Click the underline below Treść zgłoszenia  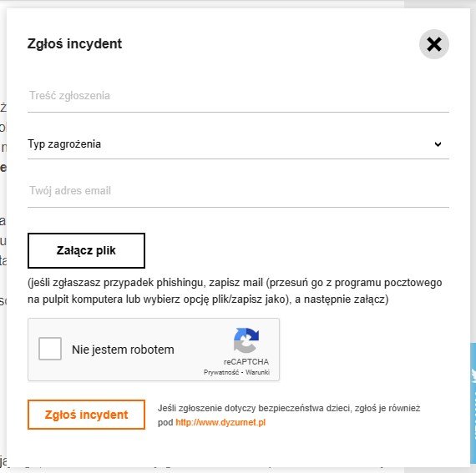coord(238,112)
